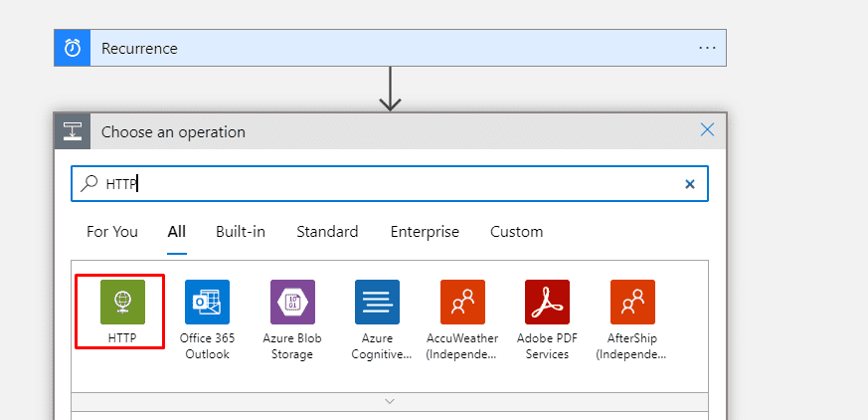Switch to the For You tab
The width and height of the screenshot is (868, 420).
click(x=112, y=232)
